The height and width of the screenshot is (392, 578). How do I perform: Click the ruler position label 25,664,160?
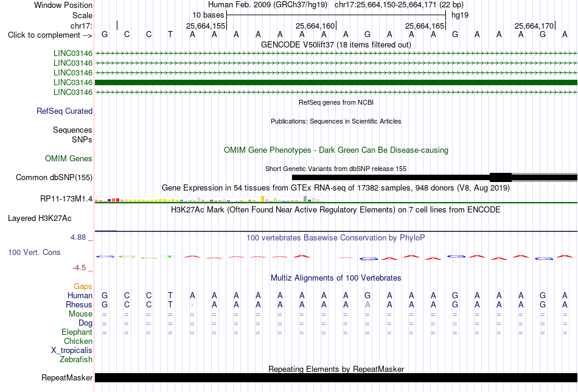(315, 26)
